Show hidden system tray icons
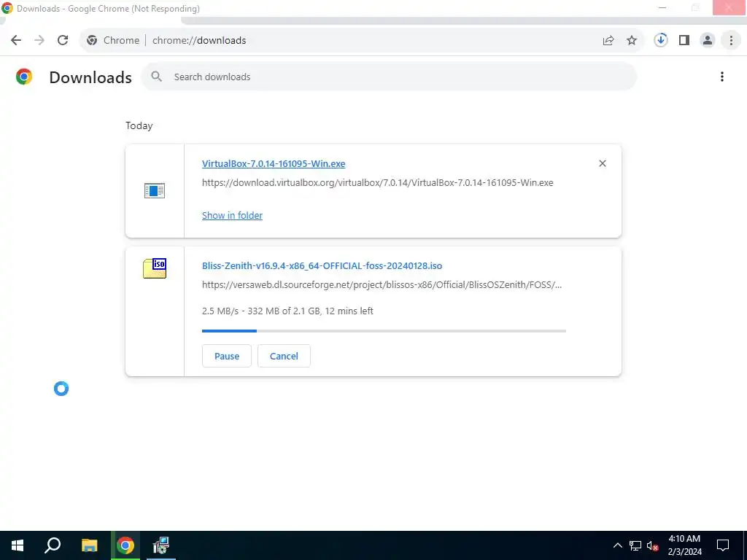 617,545
